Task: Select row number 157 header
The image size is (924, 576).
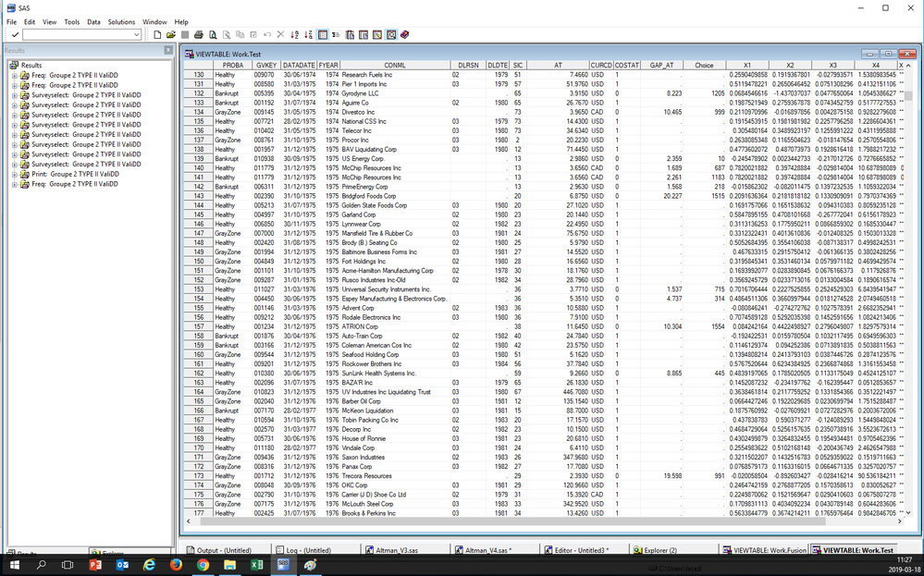Action: pyautogui.click(x=199, y=327)
